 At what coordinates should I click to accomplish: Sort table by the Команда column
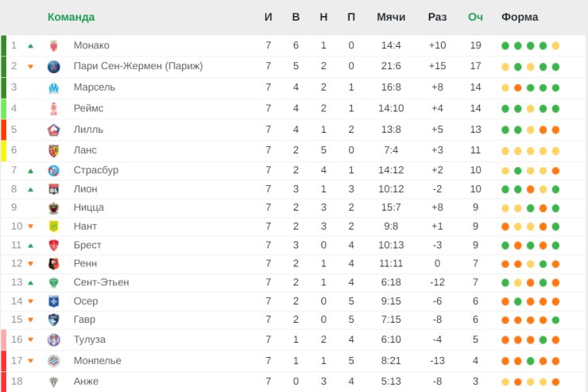tap(71, 17)
